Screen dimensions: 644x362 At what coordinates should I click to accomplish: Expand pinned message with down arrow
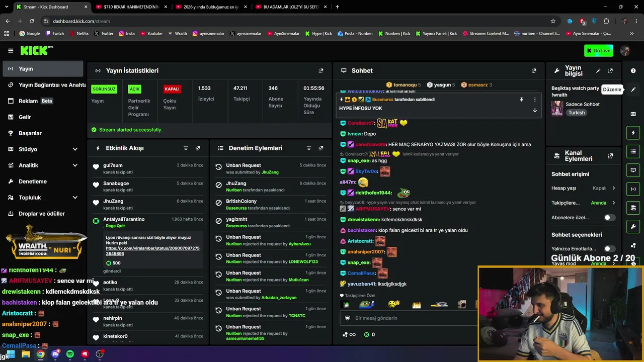click(x=535, y=110)
